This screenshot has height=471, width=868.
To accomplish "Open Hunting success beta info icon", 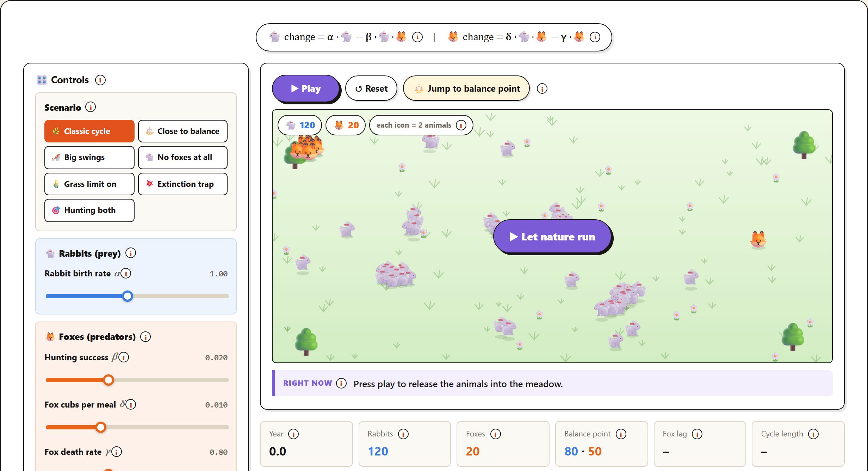I will pyautogui.click(x=124, y=357).
